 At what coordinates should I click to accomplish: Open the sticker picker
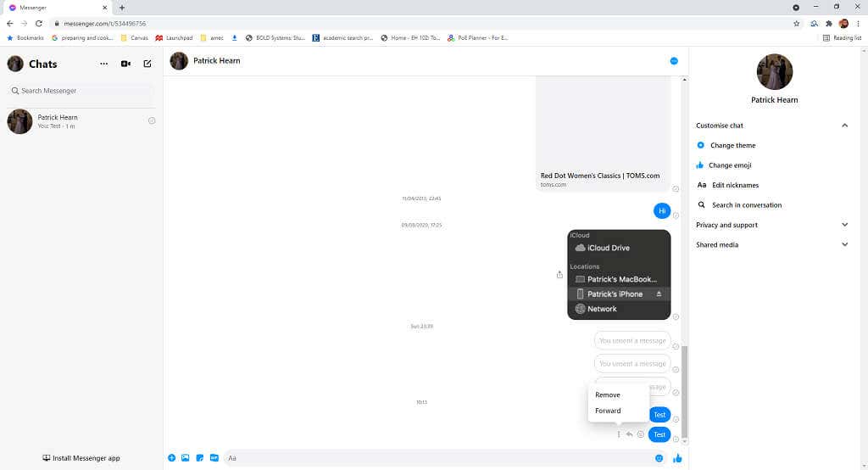[x=199, y=458]
